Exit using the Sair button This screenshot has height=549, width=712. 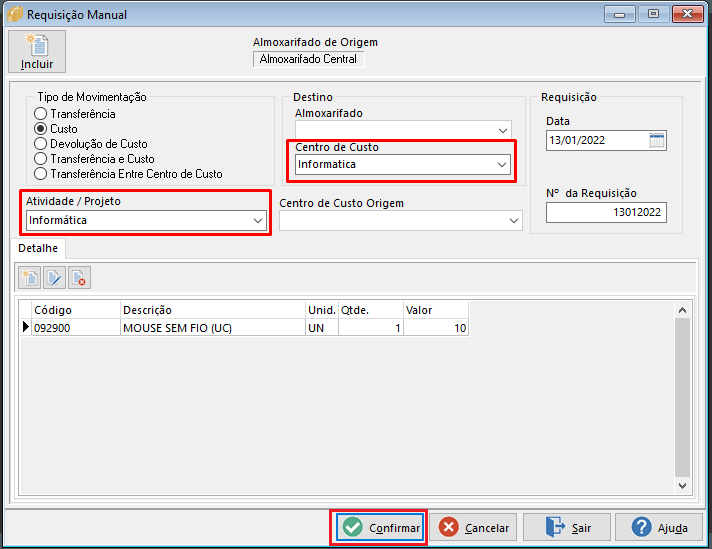(567, 528)
